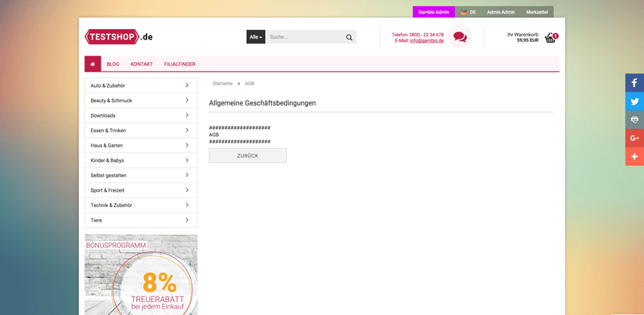Open the BLOG menu item

coord(113,64)
